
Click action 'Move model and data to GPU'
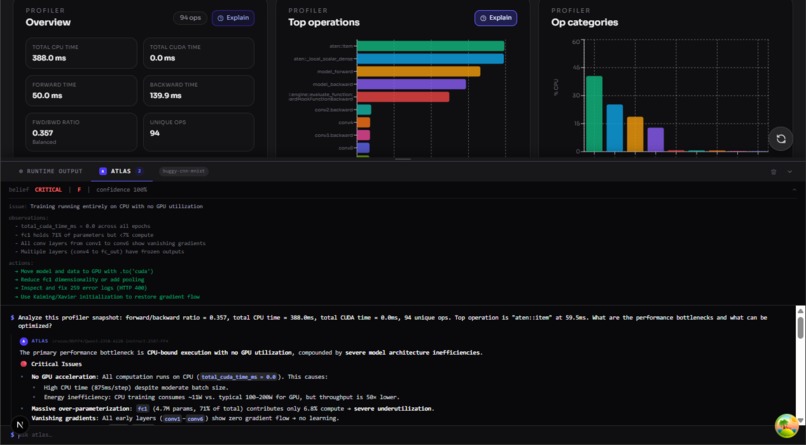pos(84,271)
